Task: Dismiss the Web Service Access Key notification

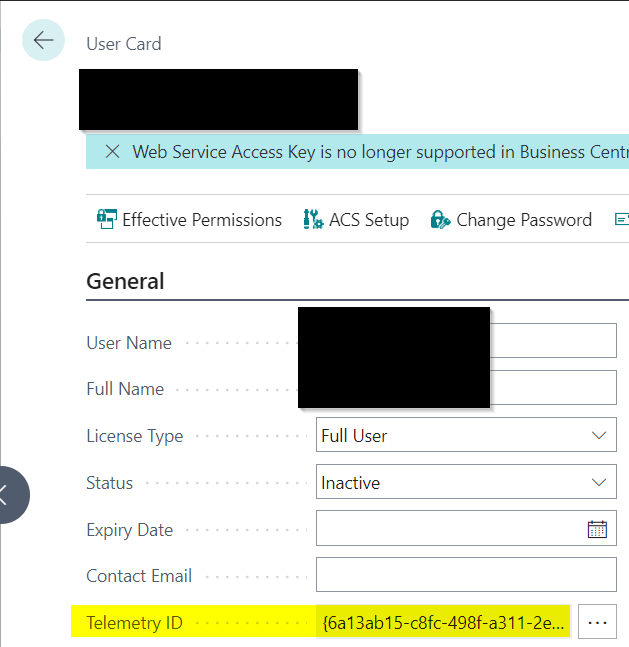Action: point(112,152)
